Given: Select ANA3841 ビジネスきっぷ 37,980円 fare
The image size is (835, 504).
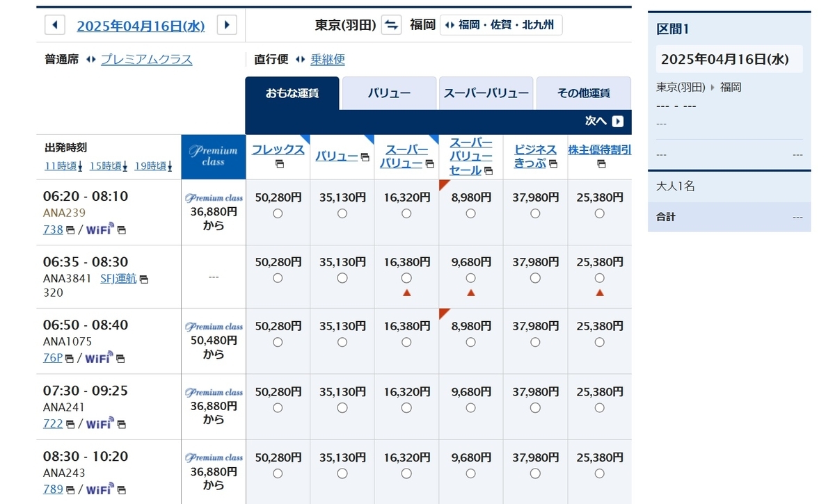Looking at the screenshot, I should coord(535,278).
